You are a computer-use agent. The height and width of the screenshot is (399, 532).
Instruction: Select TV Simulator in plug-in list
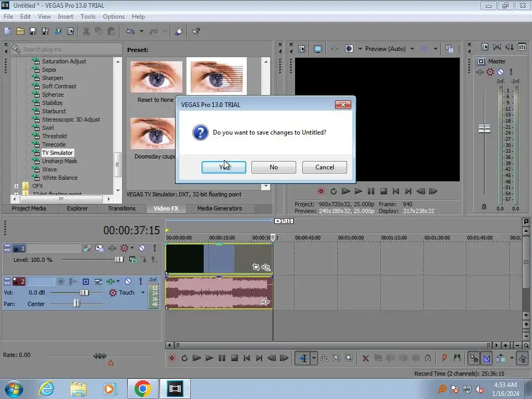point(57,153)
